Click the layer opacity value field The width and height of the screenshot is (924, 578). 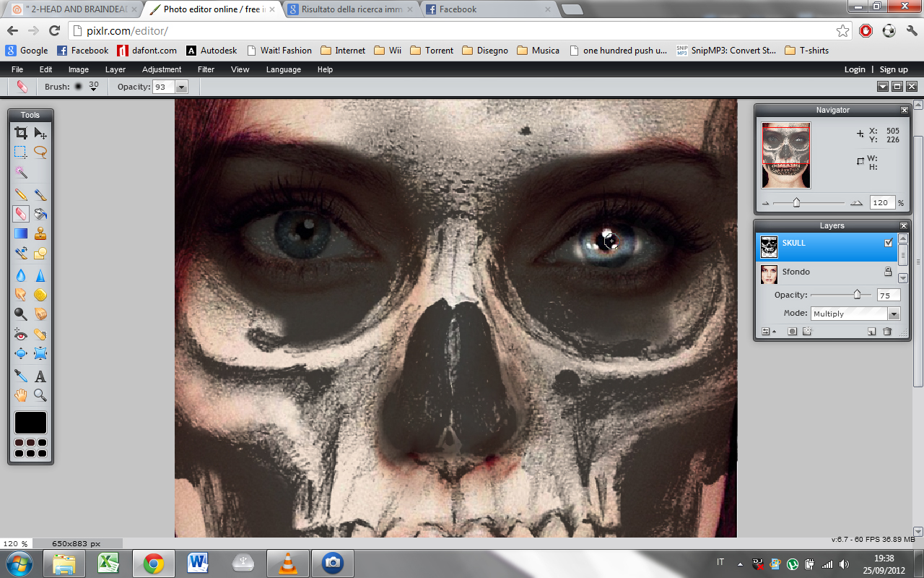click(x=888, y=295)
